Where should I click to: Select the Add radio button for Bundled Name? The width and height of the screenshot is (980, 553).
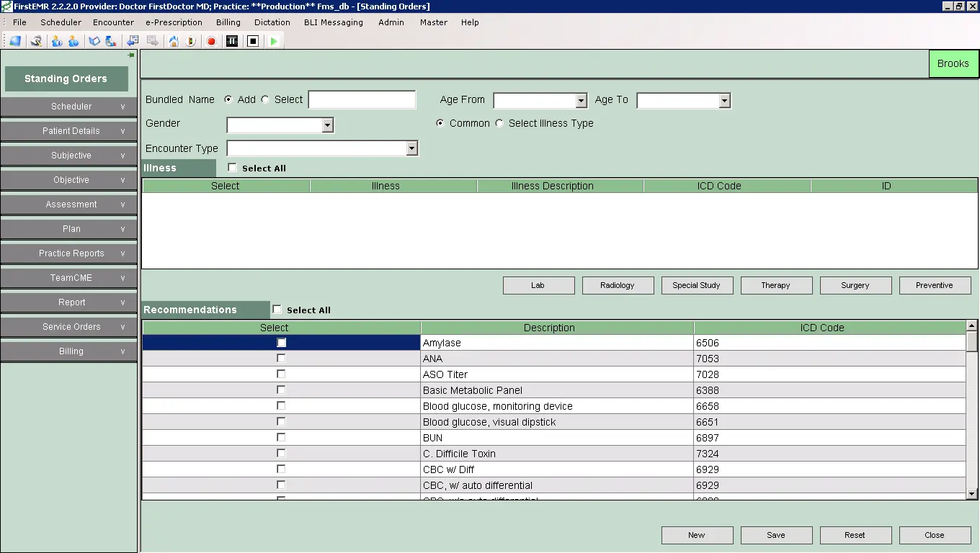point(228,99)
